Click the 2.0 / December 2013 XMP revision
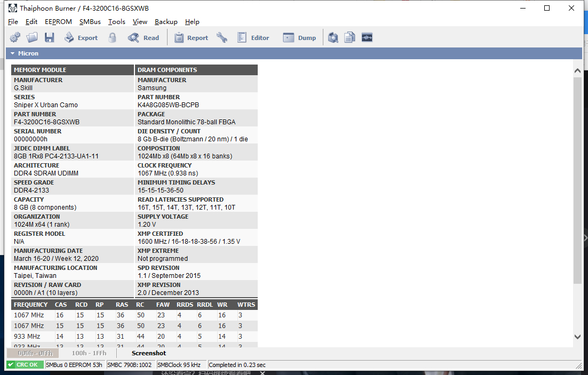This screenshot has width=588, height=375. pos(169,292)
